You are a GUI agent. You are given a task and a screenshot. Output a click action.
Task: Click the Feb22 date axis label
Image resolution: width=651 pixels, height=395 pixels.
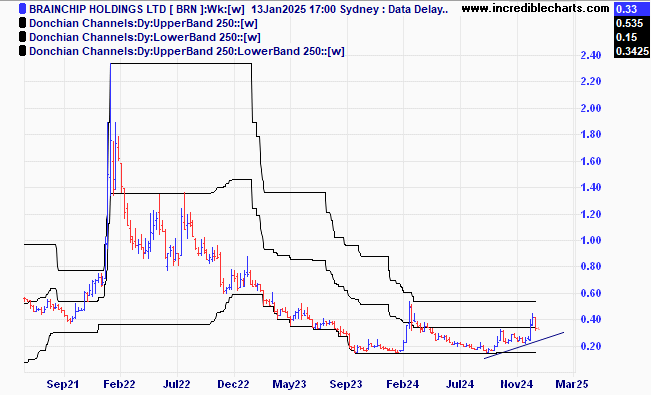point(119,384)
